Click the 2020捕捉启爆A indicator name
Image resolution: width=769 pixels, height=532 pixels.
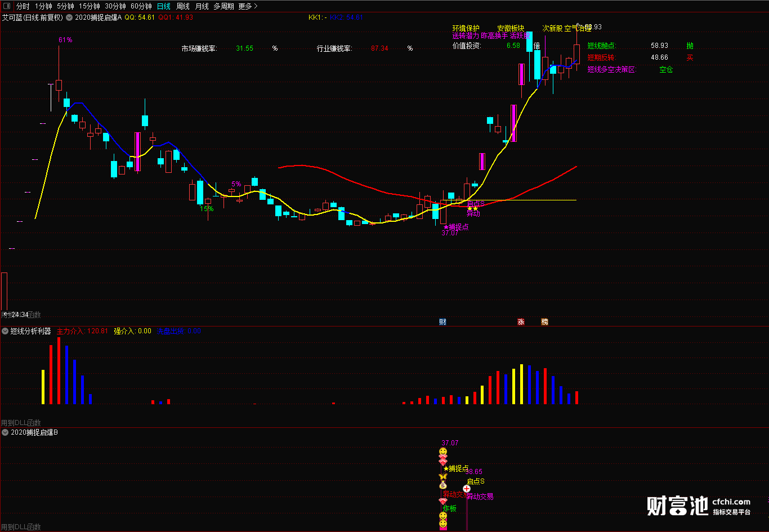coord(99,17)
